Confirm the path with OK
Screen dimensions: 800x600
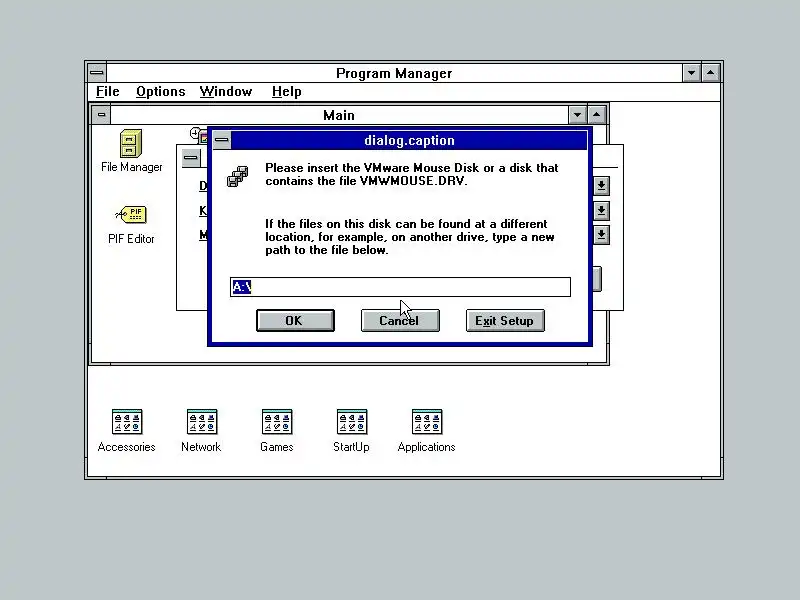tap(295, 320)
